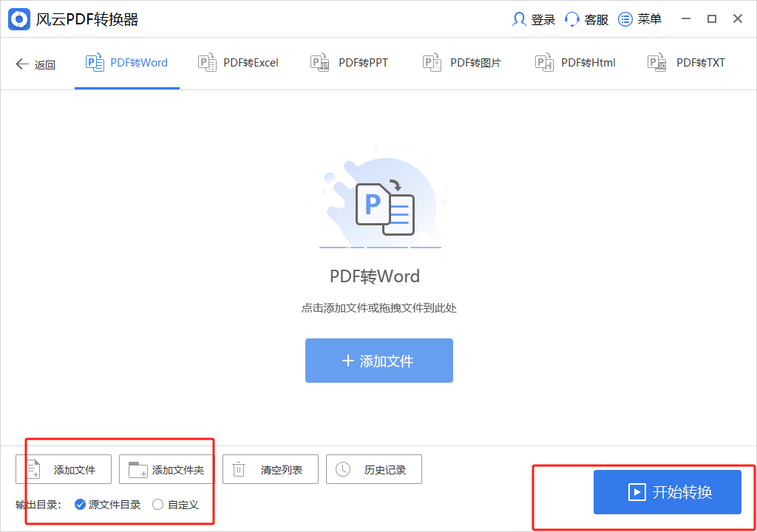Viewport: 757px width, 532px height.
Task: Click the PDF转Word heading text
Action: (375, 276)
